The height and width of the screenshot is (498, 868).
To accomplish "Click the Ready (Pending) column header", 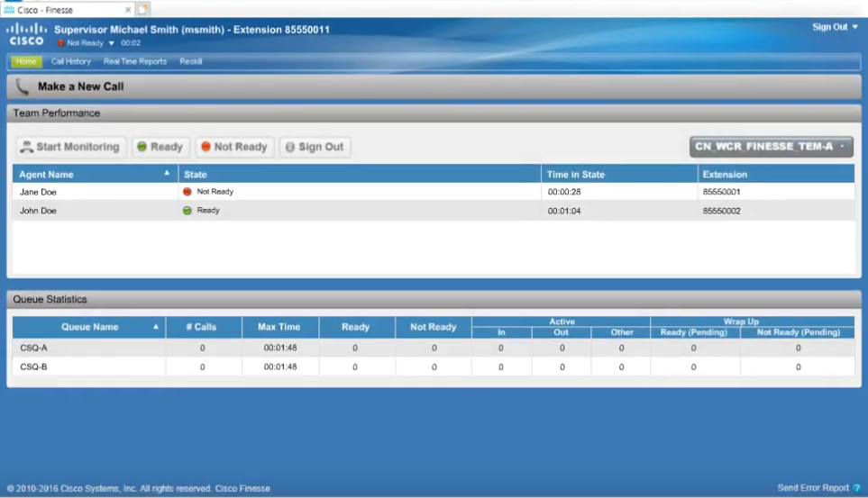I will pos(695,332).
